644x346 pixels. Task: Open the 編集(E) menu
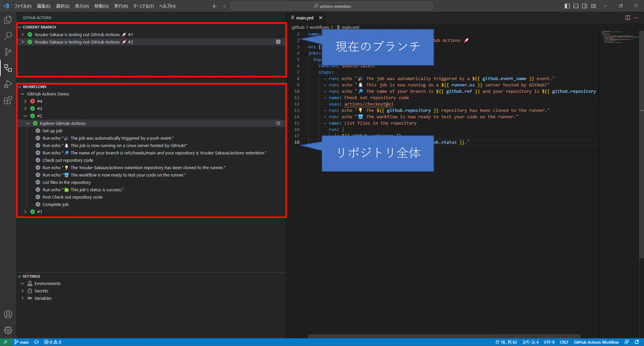click(x=43, y=6)
